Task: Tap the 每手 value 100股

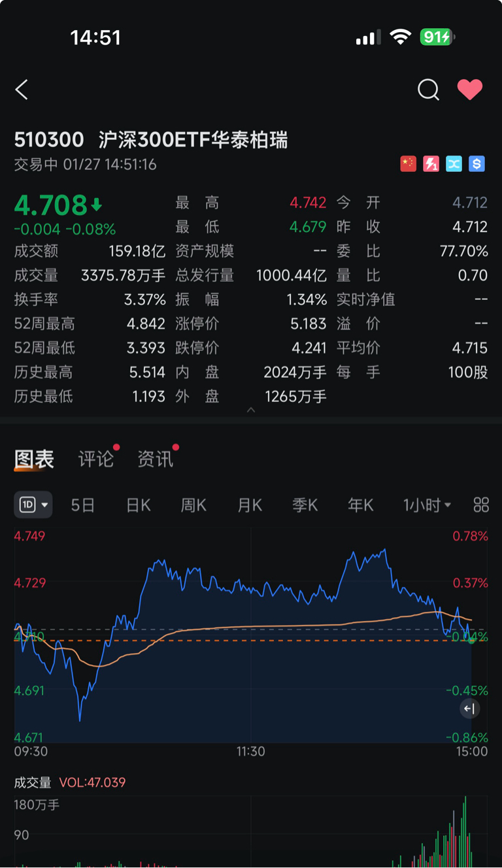Action: pos(468,372)
